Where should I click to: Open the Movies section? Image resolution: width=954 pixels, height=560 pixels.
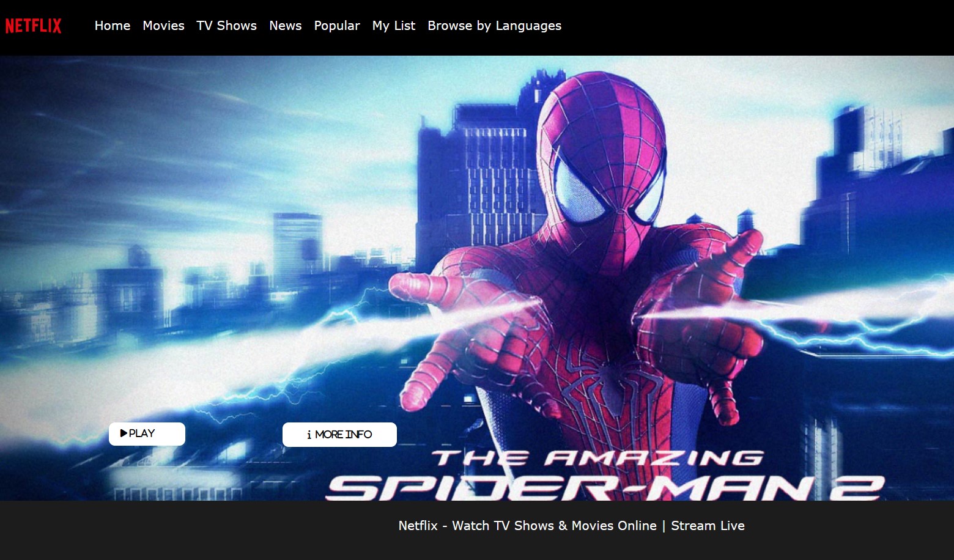pos(163,26)
